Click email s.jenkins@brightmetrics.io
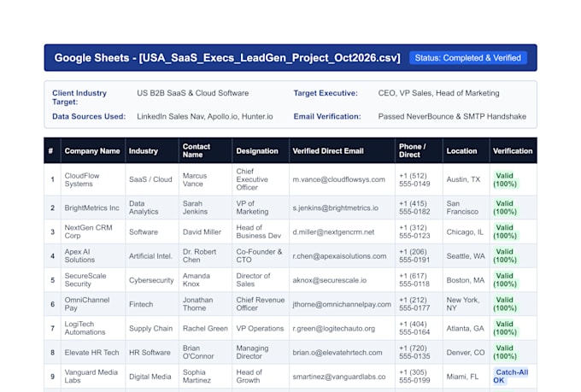This screenshot has height=392, width=581. [335, 208]
